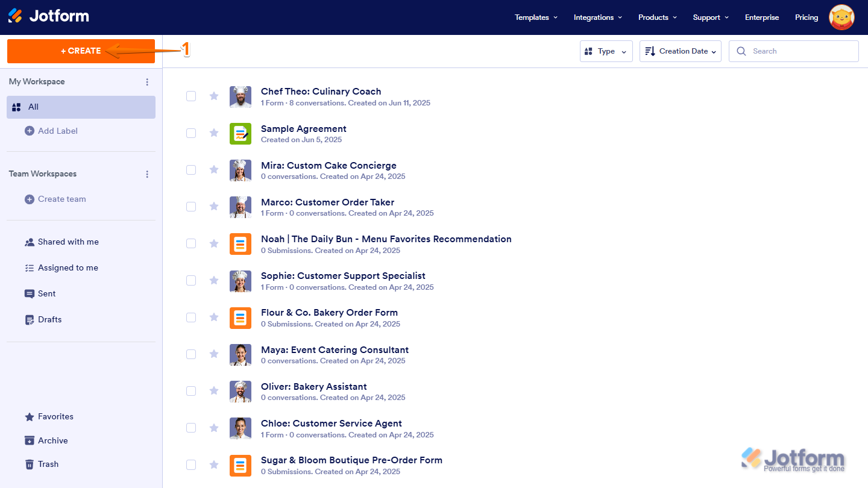Open the Creation Date sort dropdown
Image resolution: width=868 pixels, height=488 pixels.
(x=680, y=51)
